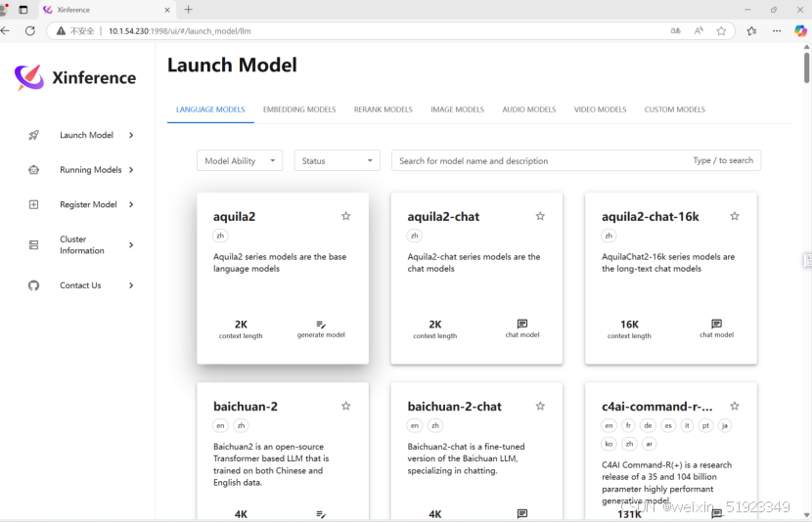
Task: Switch to the Video Models tab
Action: (x=601, y=109)
